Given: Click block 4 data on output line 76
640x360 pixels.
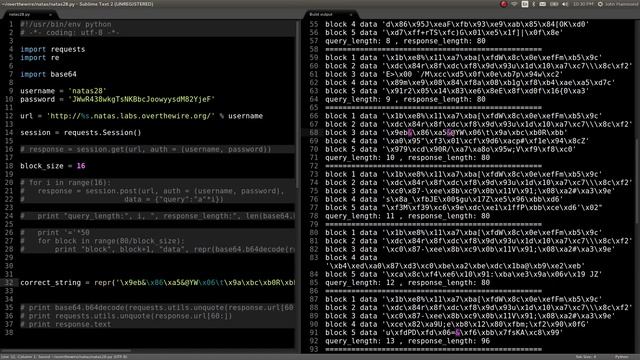Looking at the screenshot, I should point(444,199).
